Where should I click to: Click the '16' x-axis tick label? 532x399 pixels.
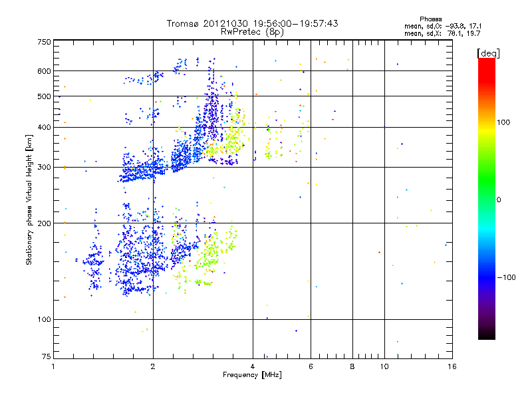[452, 366]
